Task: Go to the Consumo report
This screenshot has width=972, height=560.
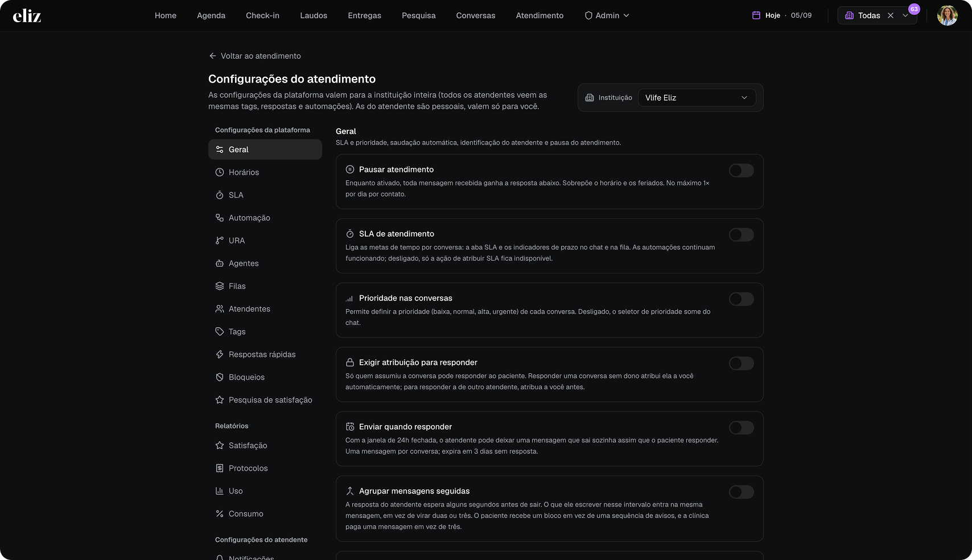Action: pyautogui.click(x=265, y=514)
